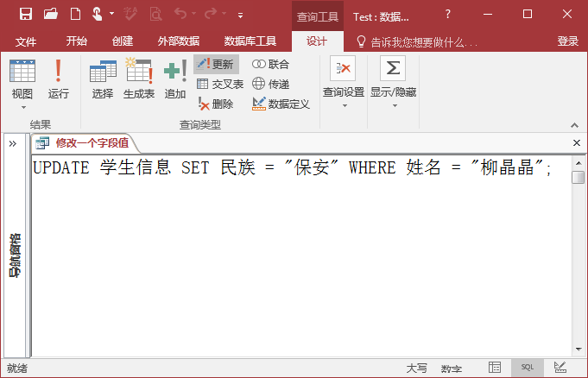Expand the 视图 dropdown arrow
This screenshot has height=378, width=588.
23,108
